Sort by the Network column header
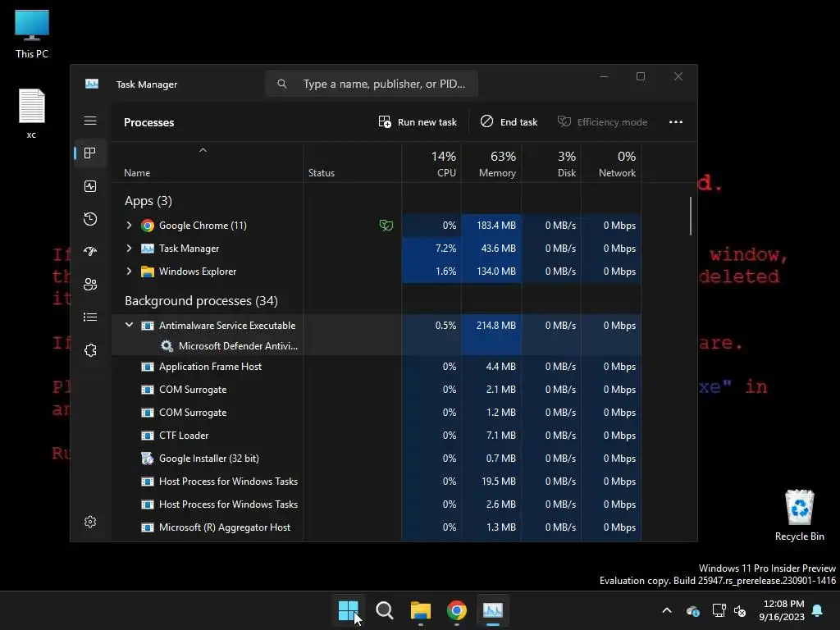 pos(611,163)
